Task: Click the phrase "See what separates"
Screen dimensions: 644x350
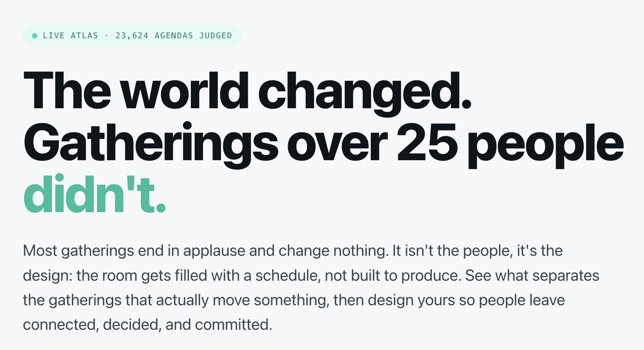Action: pyautogui.click(x=532, y=276)
